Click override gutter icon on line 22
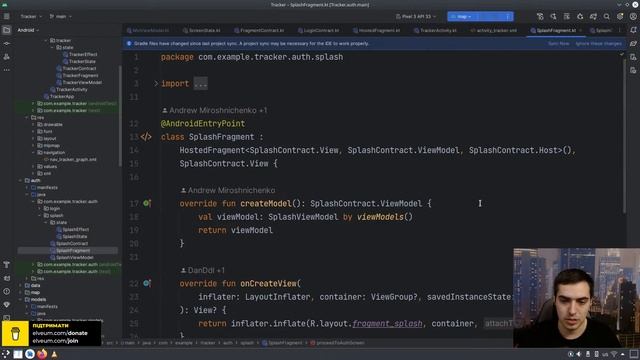This screenshot has height=360, width=640. pyautogui.click(x=147, y=283)
